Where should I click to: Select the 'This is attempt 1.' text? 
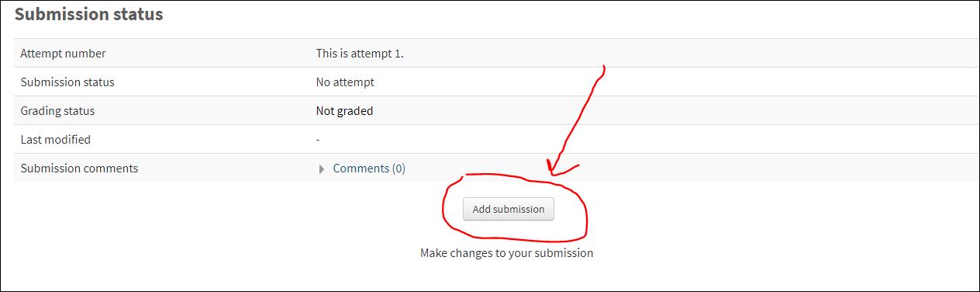pos(360,54)
